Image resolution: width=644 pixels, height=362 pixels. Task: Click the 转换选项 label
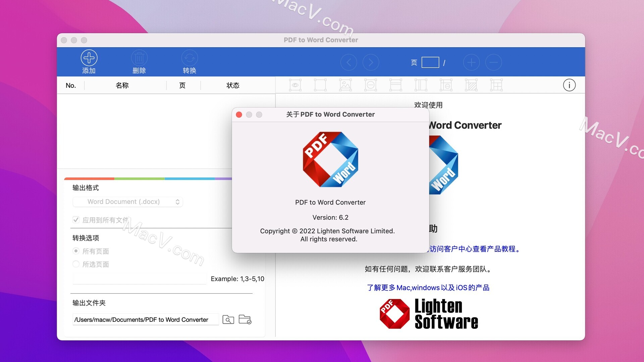pyautogui.click(x=86, y=238)
